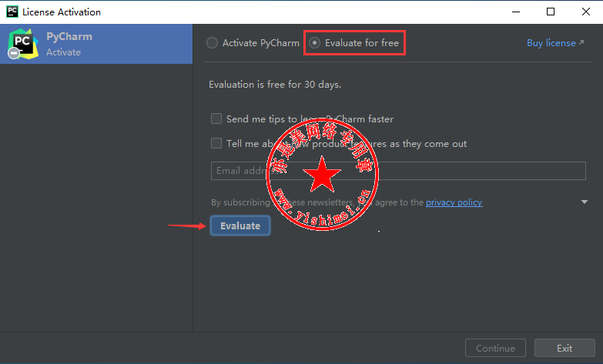Screen dimensions: 603x364
Task: Open the Buy license link
Action: pos(555,43)
